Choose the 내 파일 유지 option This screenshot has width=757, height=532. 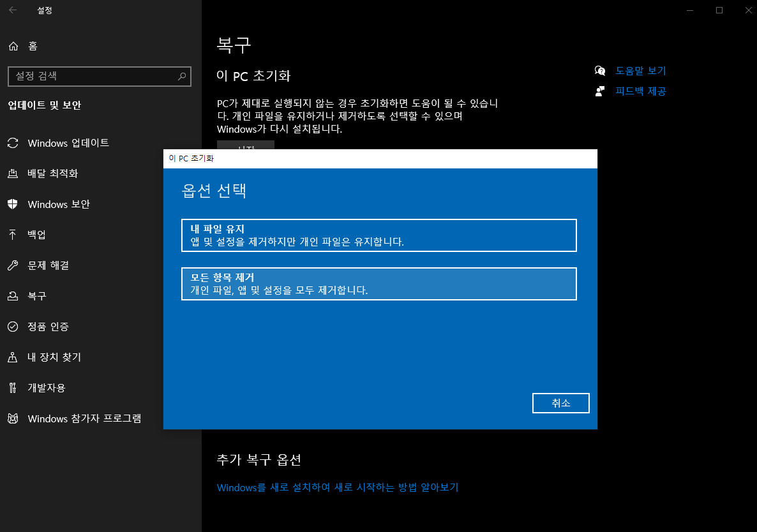378,235
